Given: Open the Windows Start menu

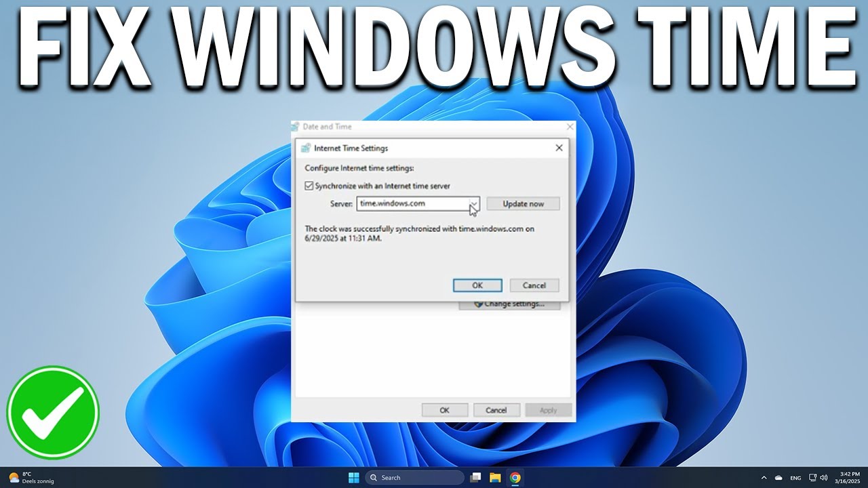Looking at the screenshot, I should coord(354,478).
